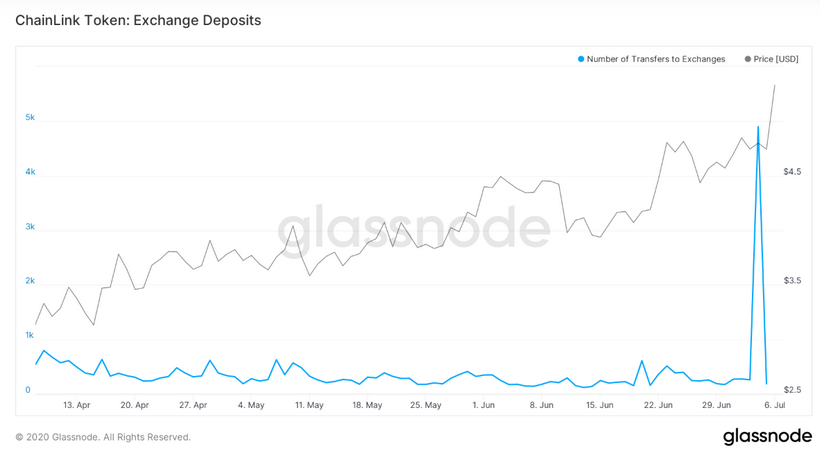Click the $4.5 price axis label
Screen dimensions: 820x451
coord(792,172)
